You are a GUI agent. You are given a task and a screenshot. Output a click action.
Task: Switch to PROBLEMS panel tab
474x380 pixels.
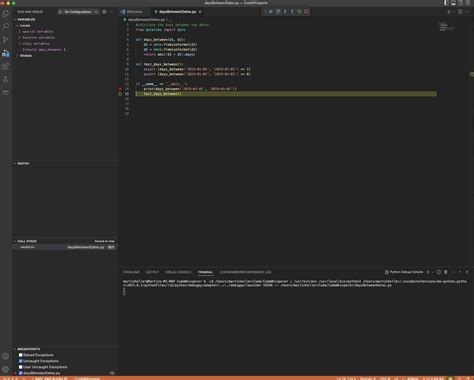pyautogui.click(x=131, y=272)
